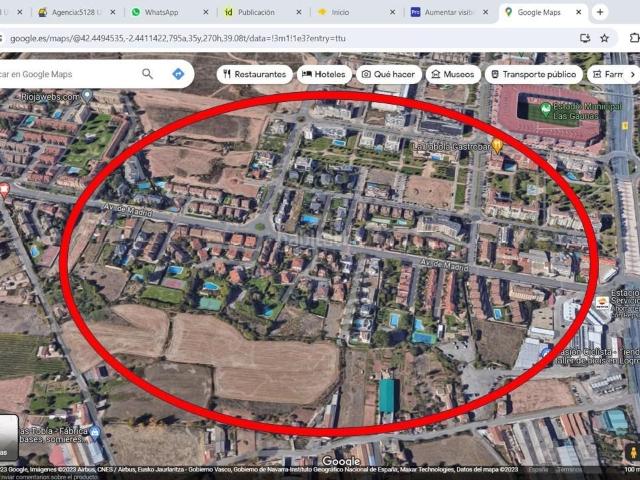Open directions with the blue diamond icon
The width and height of the screenshot is (640, 480).
tap(178, 74)
